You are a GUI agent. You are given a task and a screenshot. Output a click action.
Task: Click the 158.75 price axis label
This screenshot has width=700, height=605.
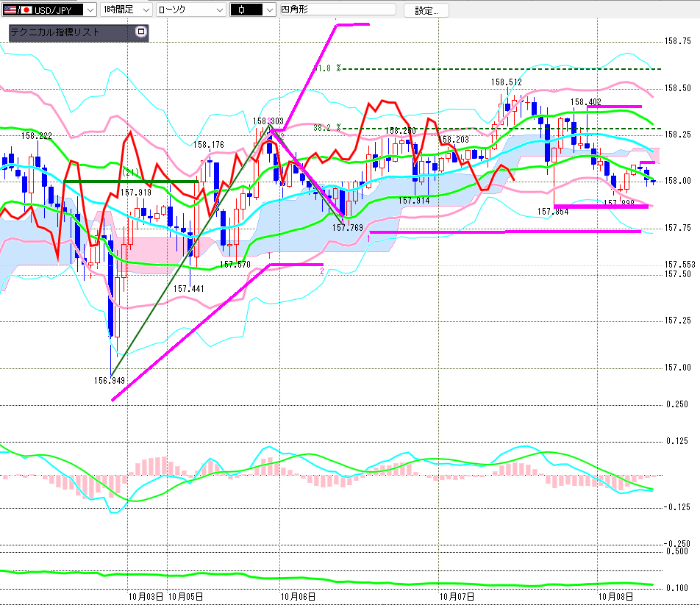pyautogui.click(x=678, y=41)
